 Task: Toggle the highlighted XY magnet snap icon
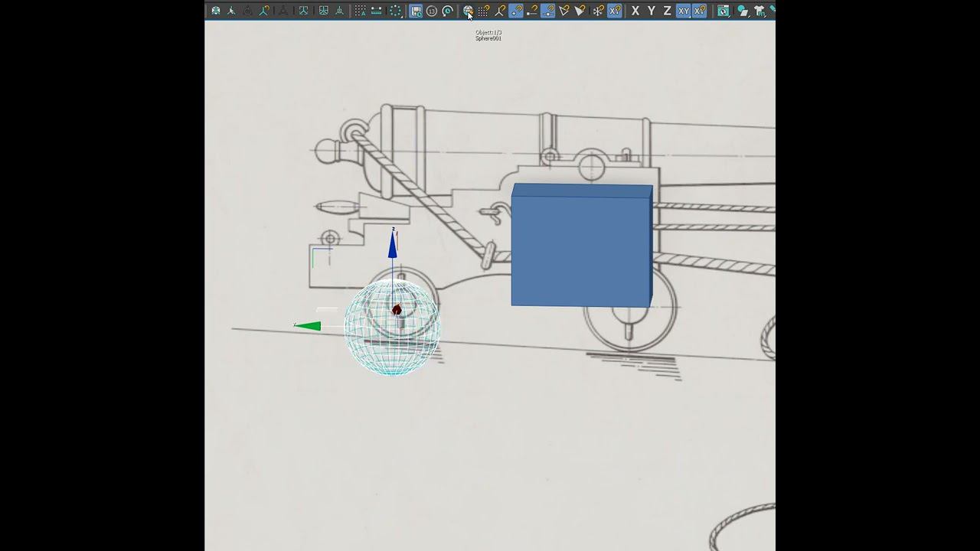pos(614,11)
